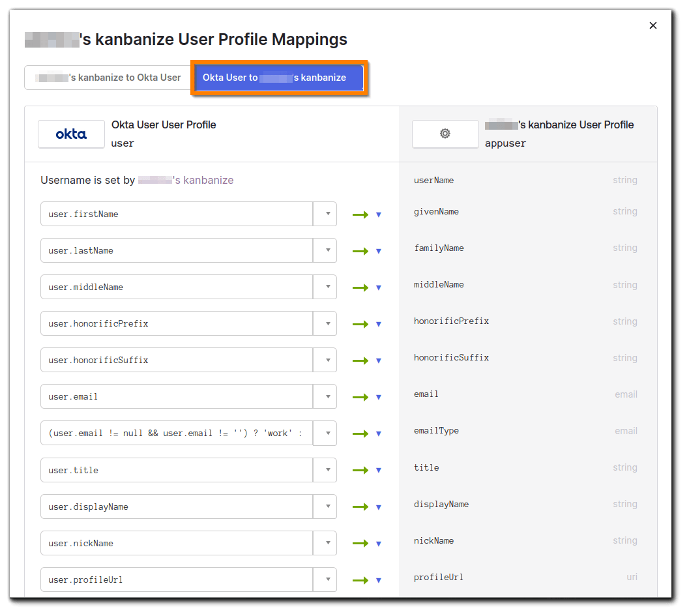Edit the user.middleName mapping field
This screenshot has height=616, width=689.
[x=177, y=287]
